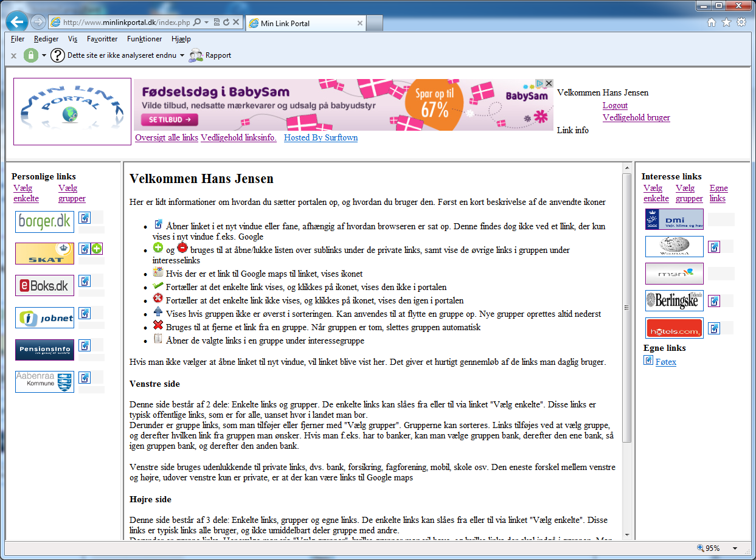Follow the Hosted By Surftown link
Viewport: 756px width, 560px height.
coord(321,137)
